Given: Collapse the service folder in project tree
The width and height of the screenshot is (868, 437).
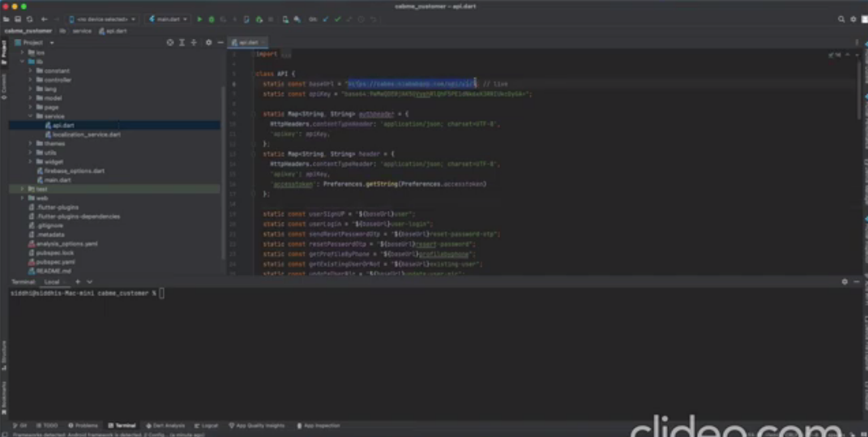Looking at the screenshot, I should [31, 116].
